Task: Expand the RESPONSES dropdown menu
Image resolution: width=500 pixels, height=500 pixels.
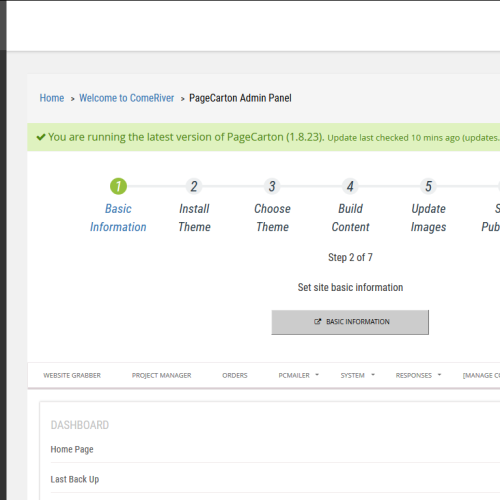Action: (x=418, y=375)
